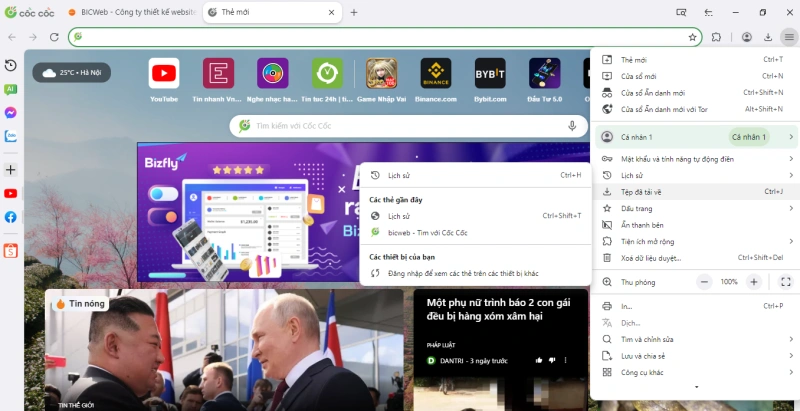This screenshot has height=411, width=800.
Task: Increase zoom with plus button
Action: [x=754, y=282]
